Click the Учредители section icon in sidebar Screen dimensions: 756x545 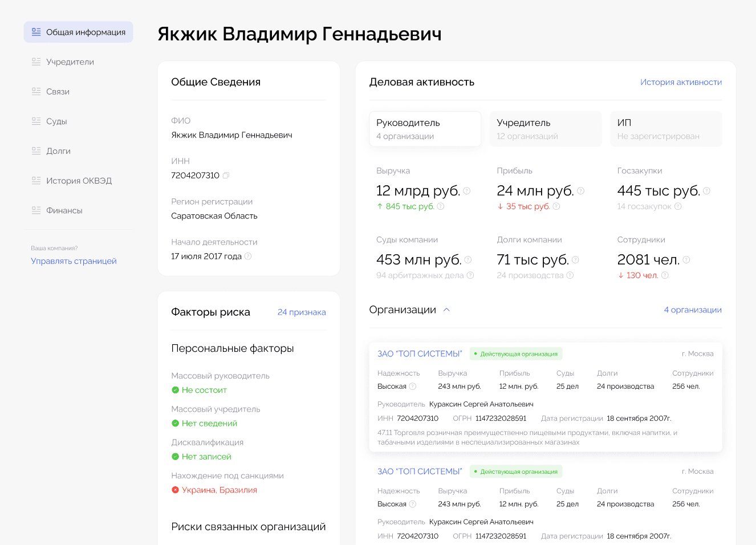point(36,62)
